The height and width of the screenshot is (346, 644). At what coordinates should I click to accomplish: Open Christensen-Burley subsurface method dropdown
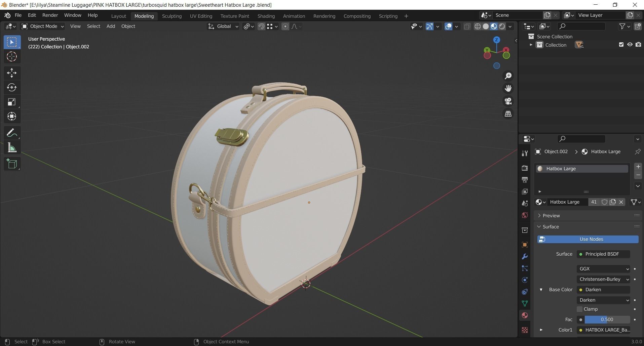[x=604, y=279]
